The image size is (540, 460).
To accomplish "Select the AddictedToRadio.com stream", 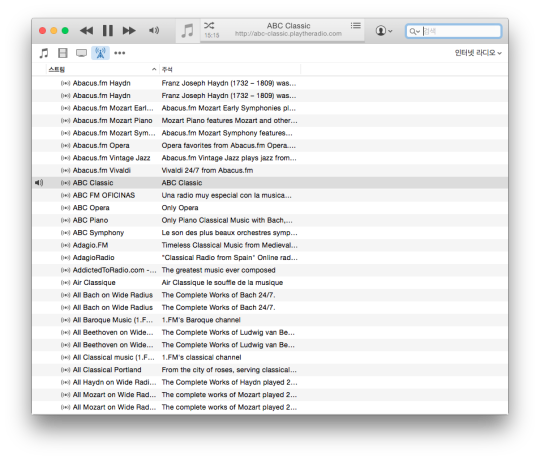I will [x=270, y=270].
